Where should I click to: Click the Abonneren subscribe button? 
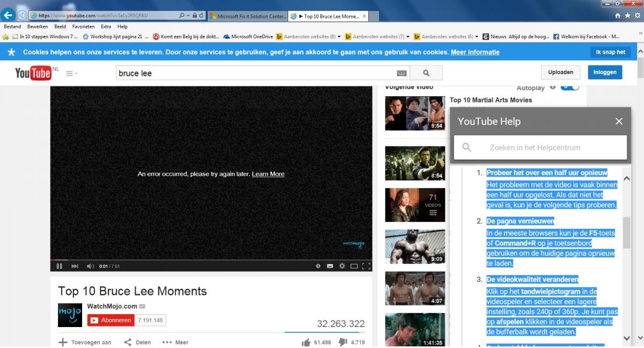(111, 320)
